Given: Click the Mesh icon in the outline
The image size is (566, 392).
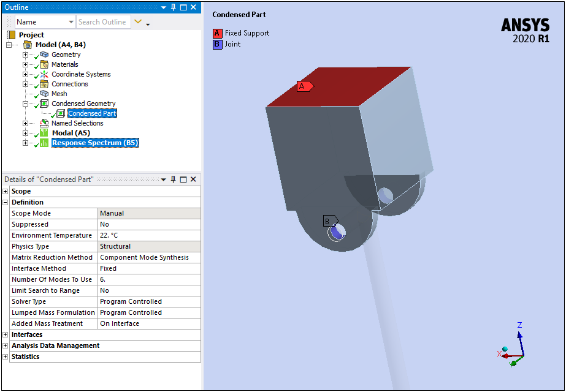Looking at the screenshot, I should [x=44, y=94].
